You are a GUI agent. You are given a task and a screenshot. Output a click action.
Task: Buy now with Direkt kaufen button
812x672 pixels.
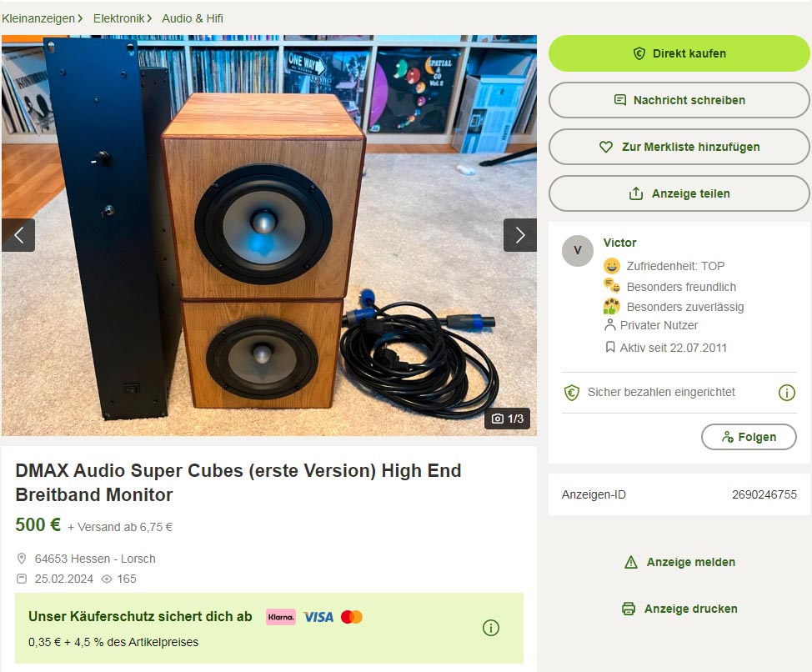coord(679,53)
